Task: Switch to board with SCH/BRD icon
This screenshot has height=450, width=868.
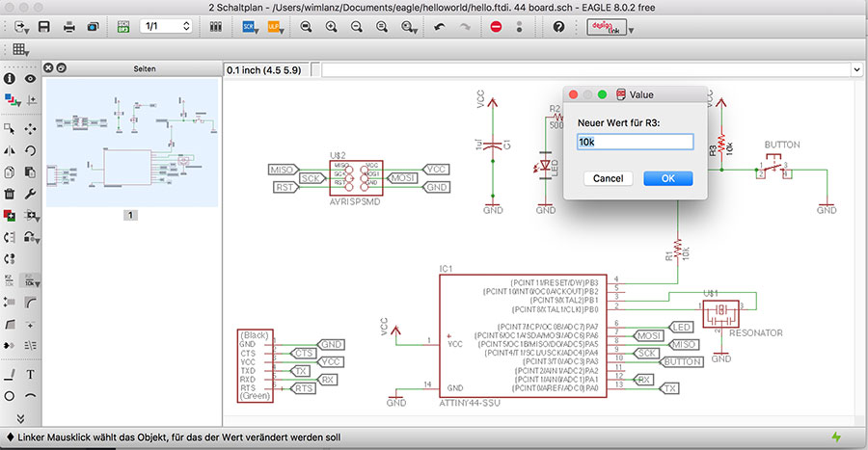Action: [123, 27]
